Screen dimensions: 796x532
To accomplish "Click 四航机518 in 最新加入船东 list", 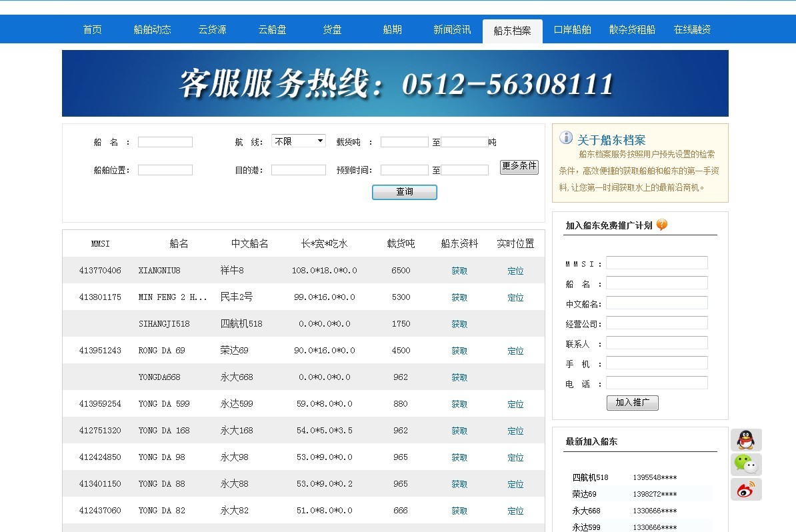I will point(590,477).
